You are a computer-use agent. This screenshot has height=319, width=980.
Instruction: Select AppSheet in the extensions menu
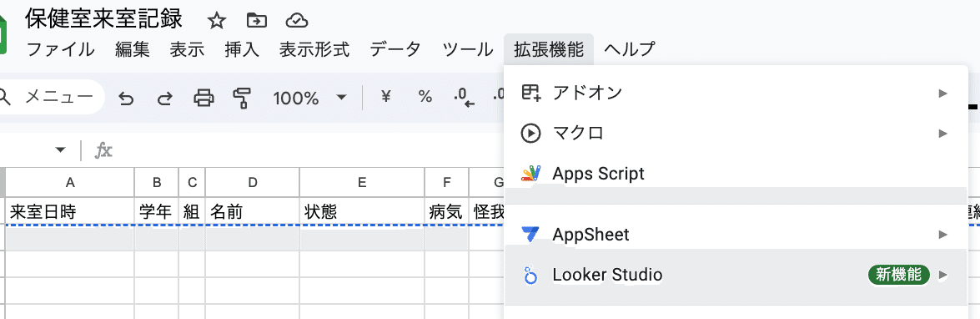[735, 235]
